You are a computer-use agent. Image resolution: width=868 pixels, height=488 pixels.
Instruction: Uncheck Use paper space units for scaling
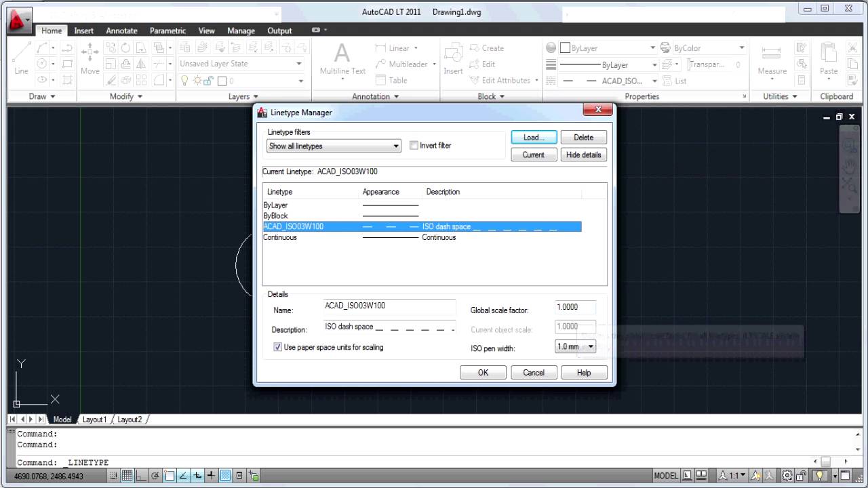tap(277, 347)
